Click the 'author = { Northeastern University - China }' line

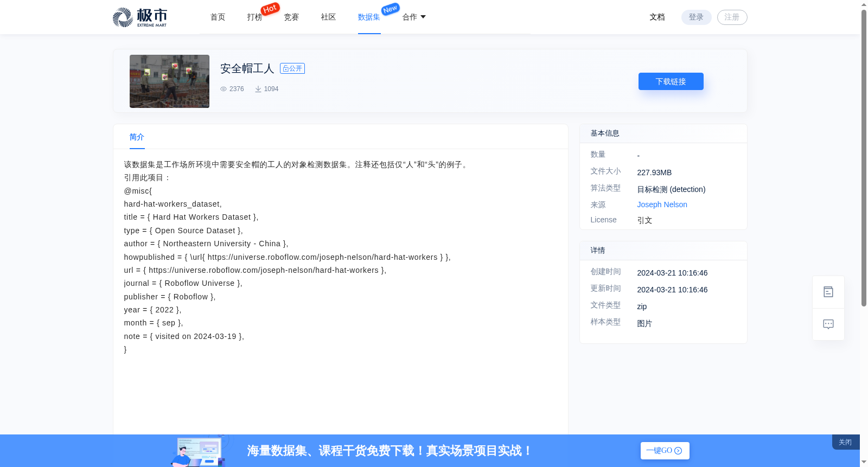click(x=206, y=244)
